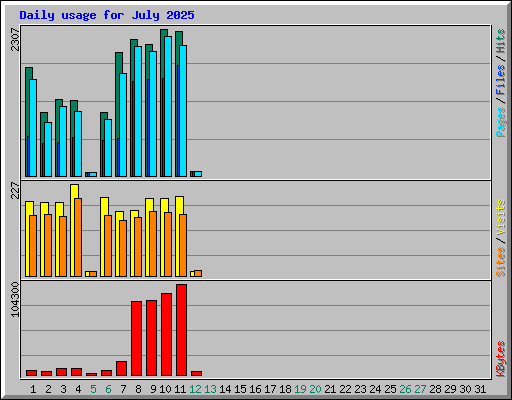Click the "Daily usage for July 2025" title
The width and height of the screenshot is (512, 400).
(x=107, y=15)
